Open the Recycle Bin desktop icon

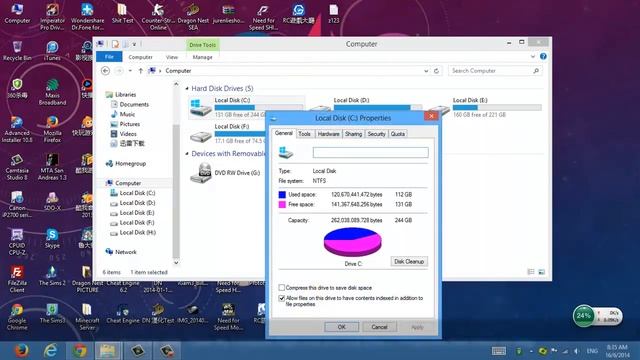click(x=17, y=51)
